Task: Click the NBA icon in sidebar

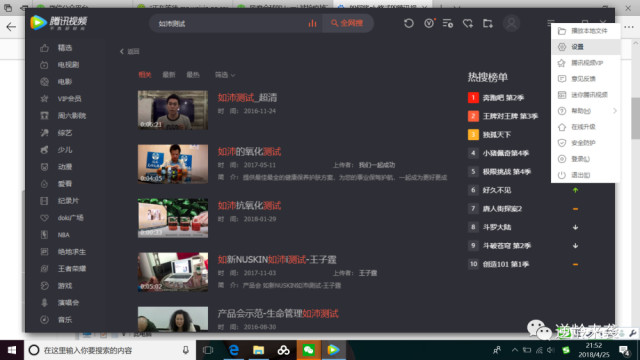Action: tap(44, 235)
